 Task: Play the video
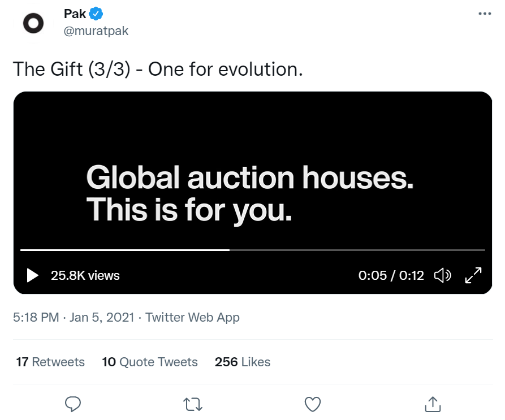pyautogui.click(x=33, y=275)
